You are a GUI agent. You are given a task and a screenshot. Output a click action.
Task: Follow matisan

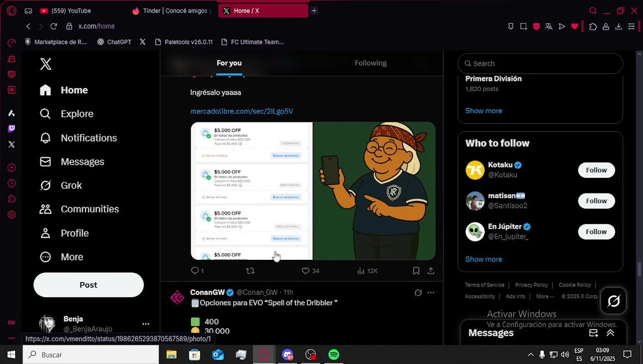[x=596, y=201]
